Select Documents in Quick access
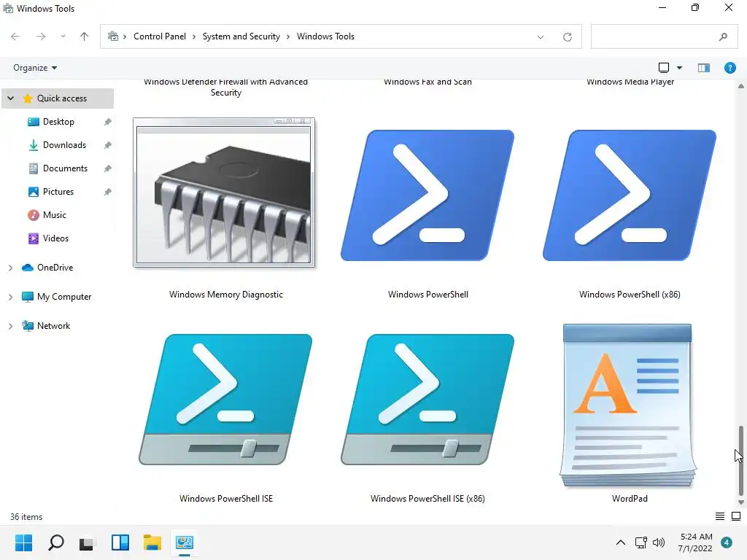747x560 pixels. click(65, 168)
